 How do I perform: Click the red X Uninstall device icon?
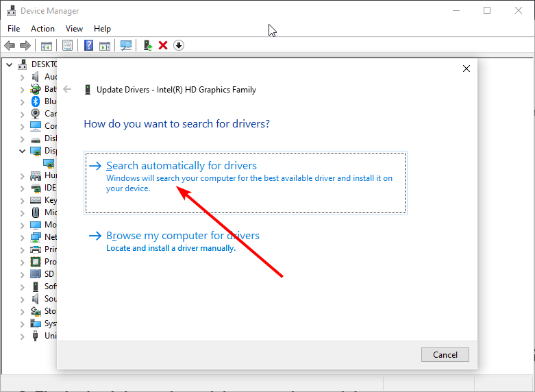pyautogui.click(x=163, y=45)
